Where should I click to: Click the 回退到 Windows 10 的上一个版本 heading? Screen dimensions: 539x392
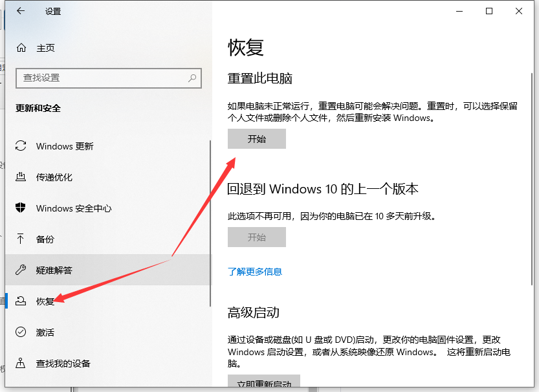[x=322, y=189]
